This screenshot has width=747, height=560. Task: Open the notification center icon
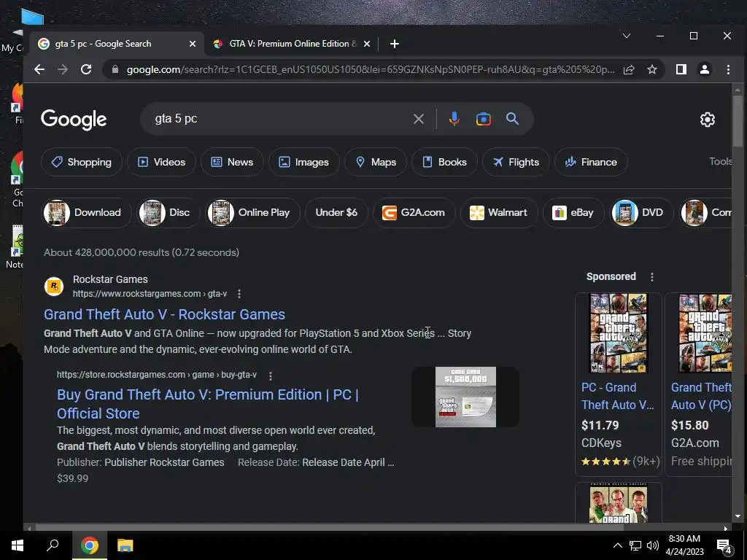pyautogui.click(x=724, y=547)
